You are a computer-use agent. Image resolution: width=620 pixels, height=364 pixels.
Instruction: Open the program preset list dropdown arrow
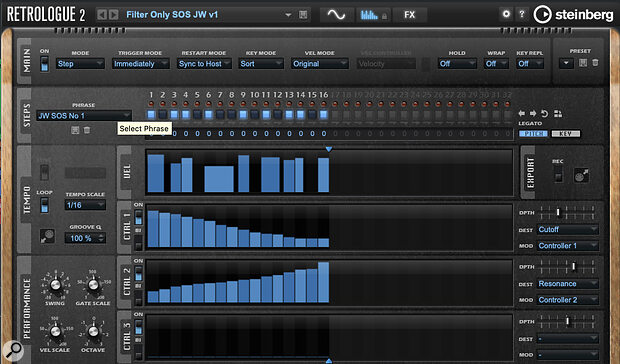[288, 15]
